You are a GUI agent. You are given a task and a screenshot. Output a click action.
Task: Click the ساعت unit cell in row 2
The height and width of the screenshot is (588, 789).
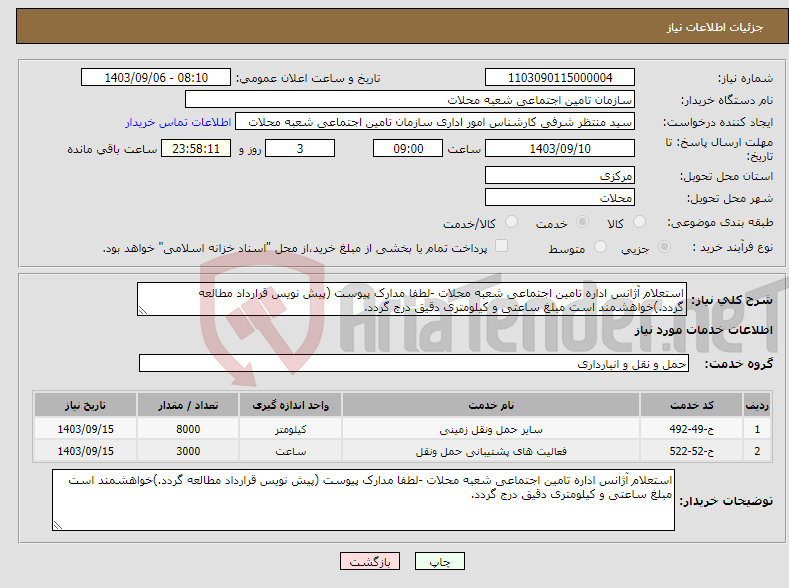pyautogui.click(x=290, y=451)
